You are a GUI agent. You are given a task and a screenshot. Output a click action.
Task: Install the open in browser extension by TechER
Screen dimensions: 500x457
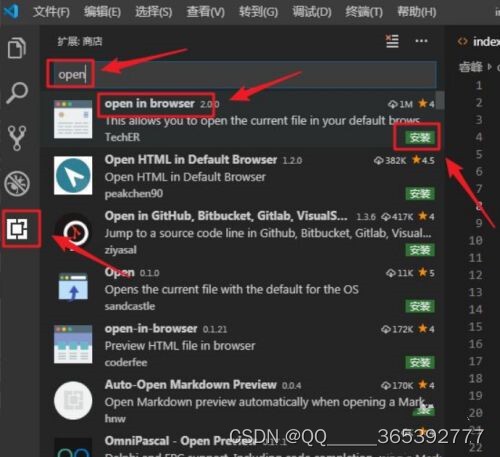420,137
